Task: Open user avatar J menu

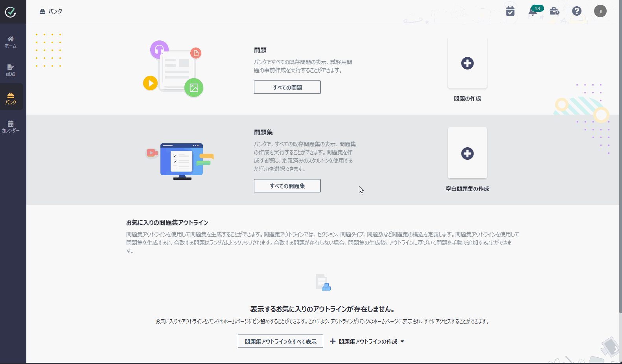Action: click(600, 11)
